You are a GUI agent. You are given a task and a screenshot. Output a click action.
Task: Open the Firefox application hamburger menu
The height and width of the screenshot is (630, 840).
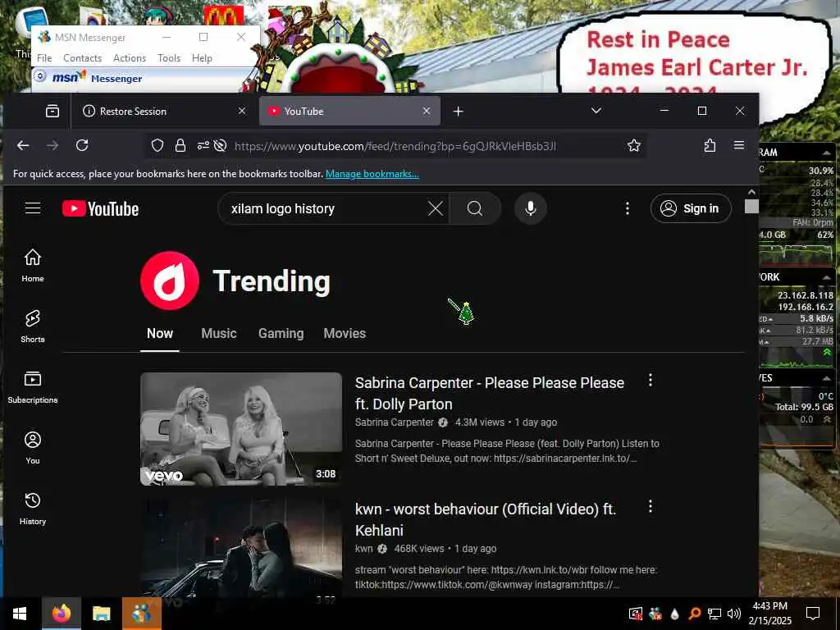tap(739, 146)
